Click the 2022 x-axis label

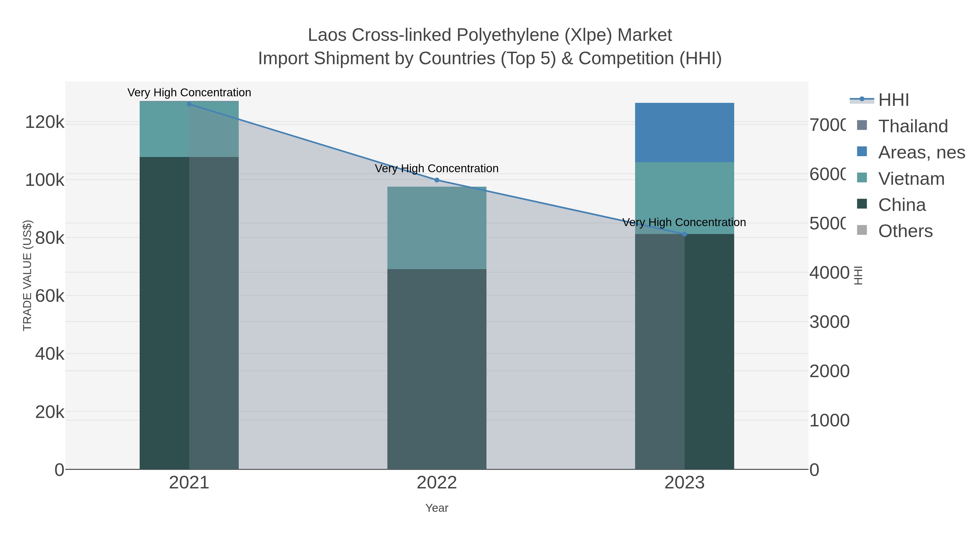[x=437, y=483]
